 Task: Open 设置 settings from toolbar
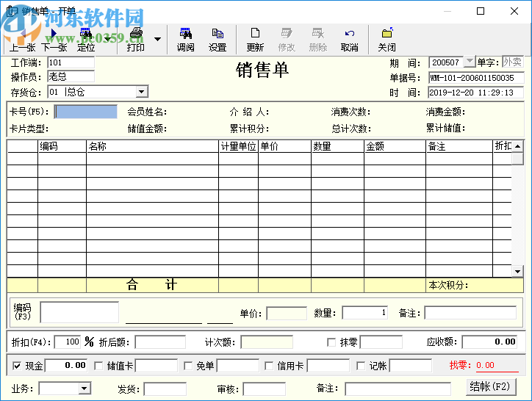tap(218, 40)
